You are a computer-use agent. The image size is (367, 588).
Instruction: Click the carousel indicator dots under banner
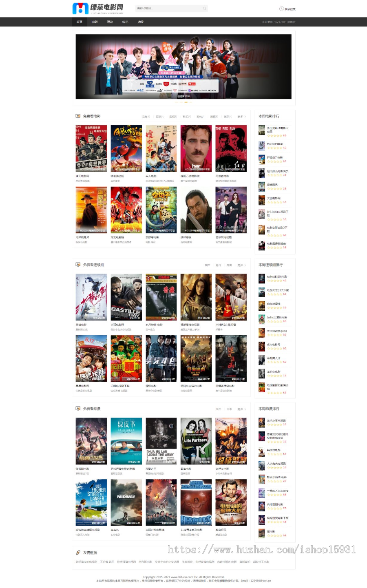[183, 102]
